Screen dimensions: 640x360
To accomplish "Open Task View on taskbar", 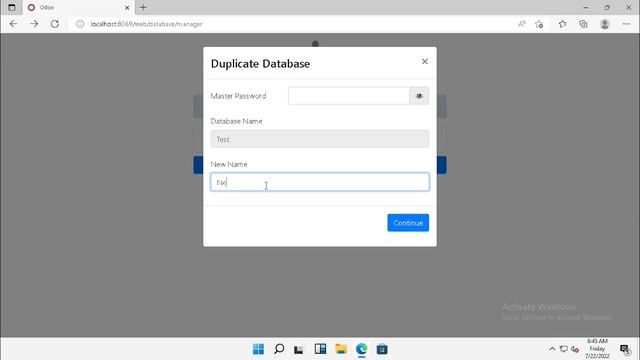I will [299, 349].
